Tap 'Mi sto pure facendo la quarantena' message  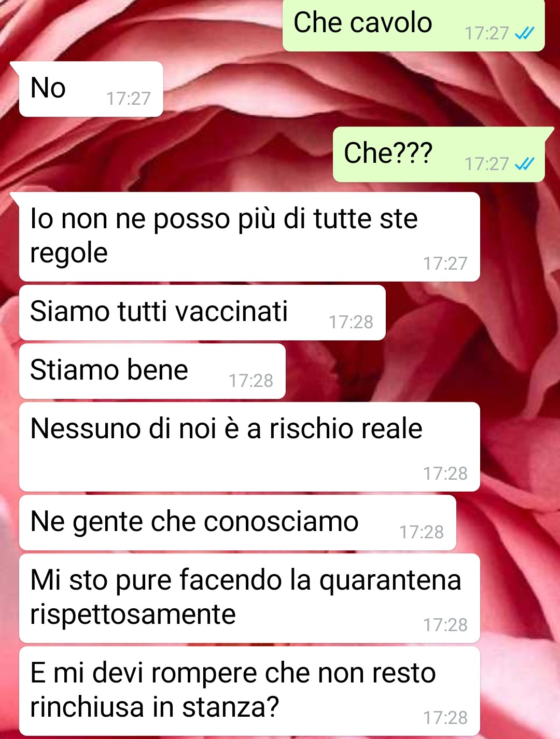coord(249,598)
